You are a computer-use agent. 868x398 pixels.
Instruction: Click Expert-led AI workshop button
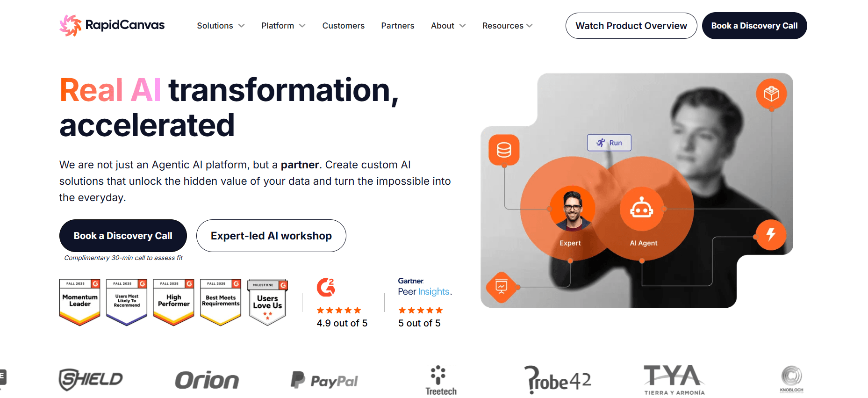point(271,236)
